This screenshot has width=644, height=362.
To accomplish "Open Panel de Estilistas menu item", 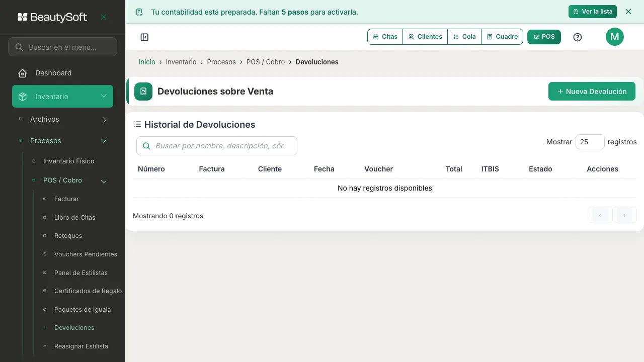I will pos(80,273).
